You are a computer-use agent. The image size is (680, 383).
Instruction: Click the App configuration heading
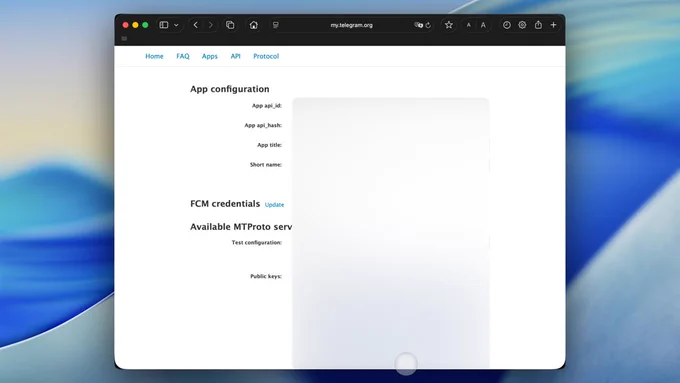pos(230,89)
